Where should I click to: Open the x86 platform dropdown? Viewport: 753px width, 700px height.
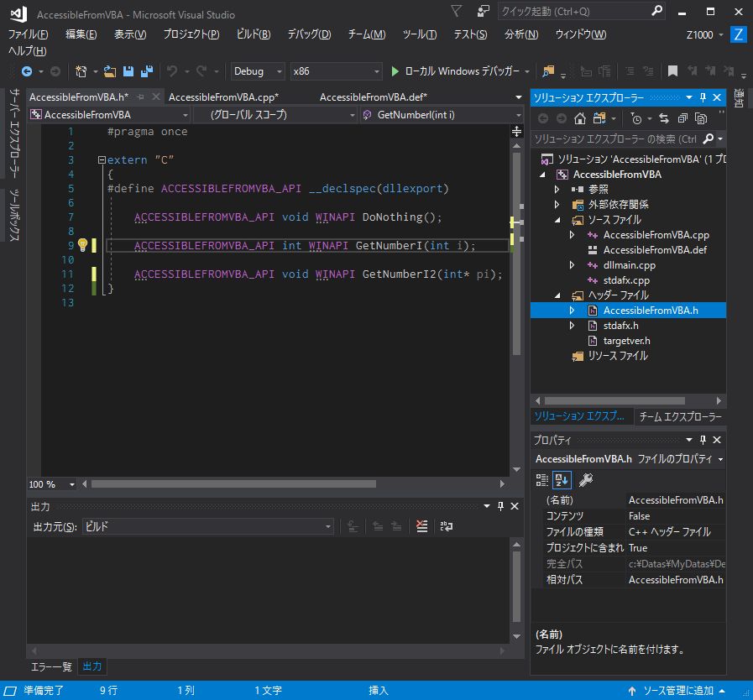[336, 71]
